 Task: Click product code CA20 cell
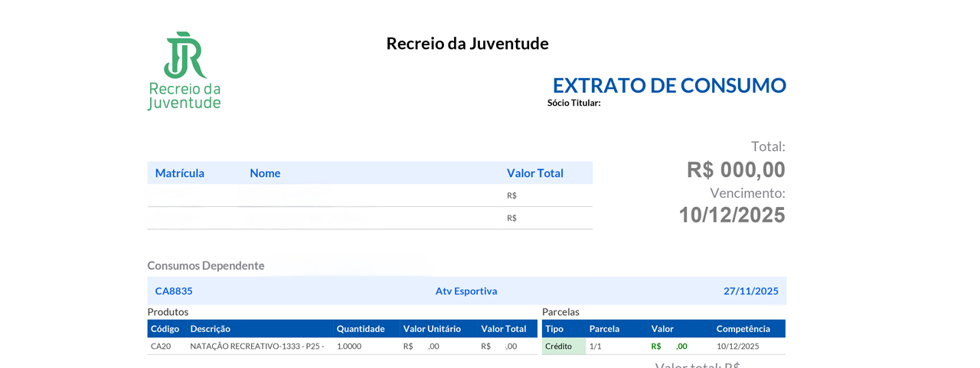pos(161,347)
